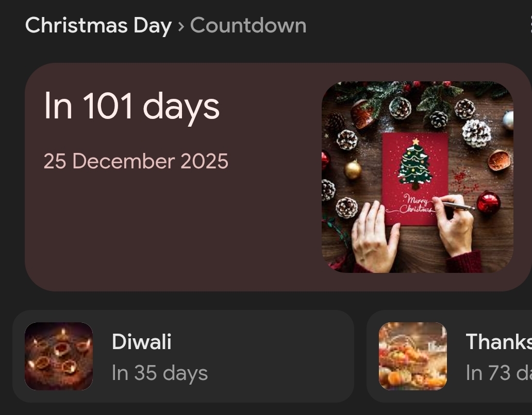
Task: Click Diwali 'In 35 days' countdown text
Action: tap(159, 373)
